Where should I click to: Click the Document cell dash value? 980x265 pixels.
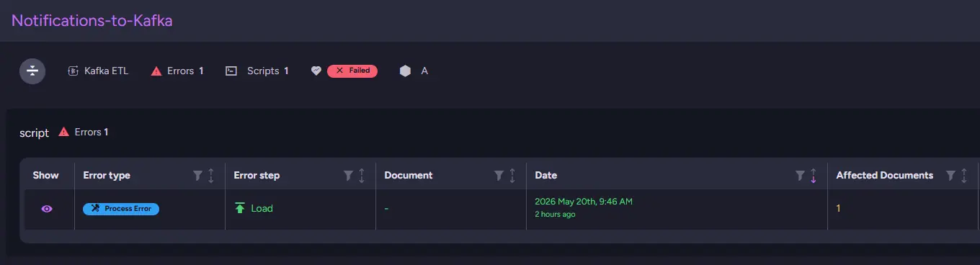pos(386,209)
